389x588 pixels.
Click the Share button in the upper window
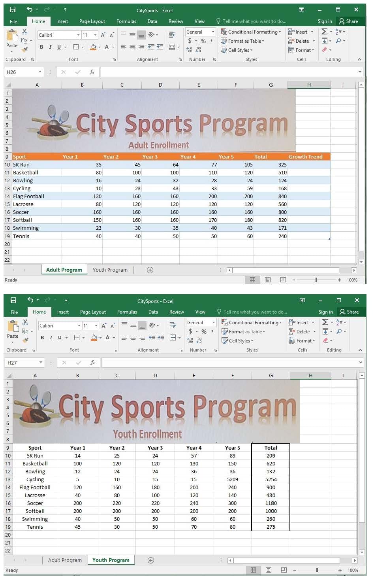pyautogui.click(x=348, y=21)
